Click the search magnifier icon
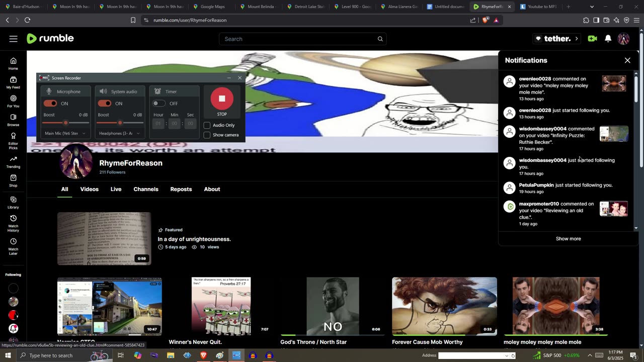Viewport: 644px width, 362px height. (x=380, y=39)
